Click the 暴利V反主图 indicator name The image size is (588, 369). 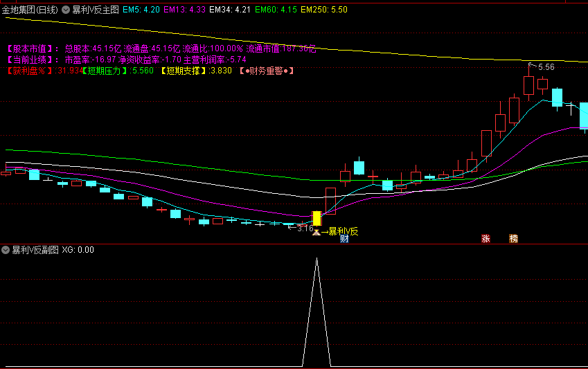96,10
